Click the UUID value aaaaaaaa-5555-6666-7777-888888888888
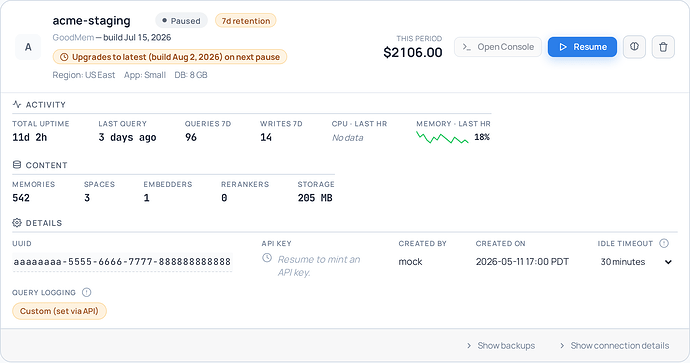Viewport: 690px width, 363px height. [122, 262]
